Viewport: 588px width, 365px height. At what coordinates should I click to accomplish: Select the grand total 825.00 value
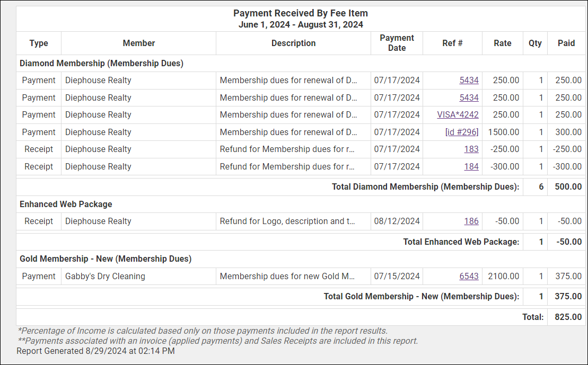pyautogui.click(x=568, y=317)
